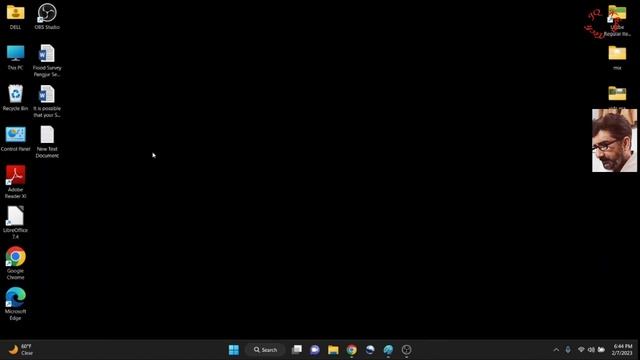The image size is (640, 360).
Task: Select the Flood Survey Panjgur Word document
Action: click(x=47, y=60)
